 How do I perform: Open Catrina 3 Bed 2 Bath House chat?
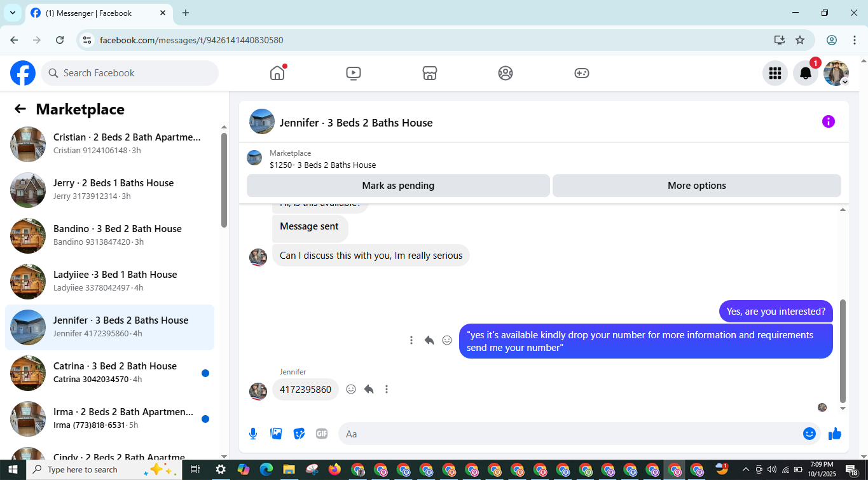pyautogui.click(x=109, y=373)
